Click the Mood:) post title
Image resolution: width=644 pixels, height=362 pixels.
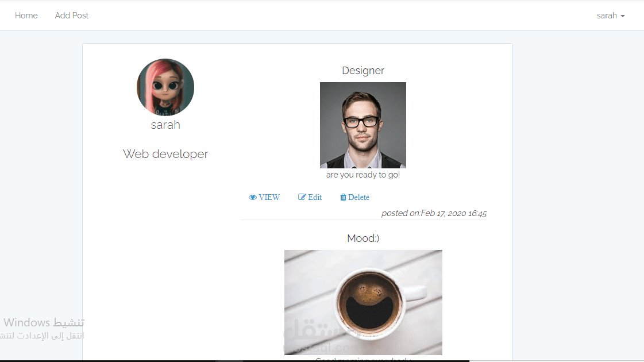(x=363, y=238)
